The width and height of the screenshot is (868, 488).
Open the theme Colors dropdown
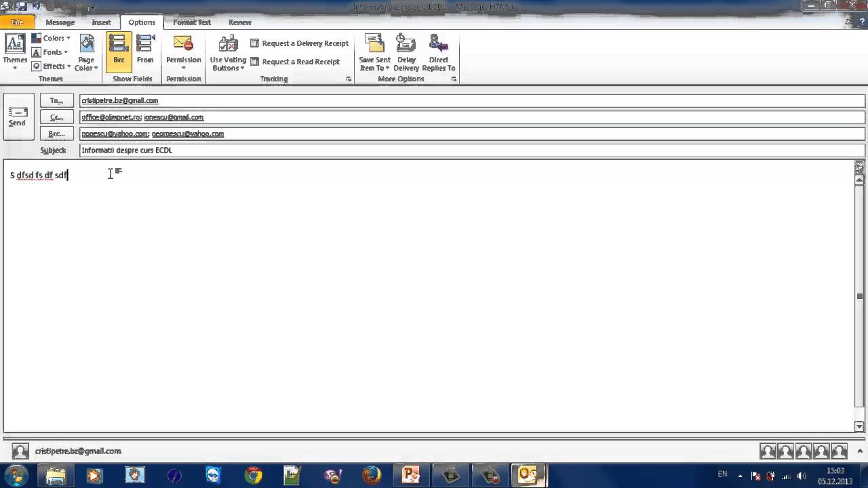click(x=52, y=38)
